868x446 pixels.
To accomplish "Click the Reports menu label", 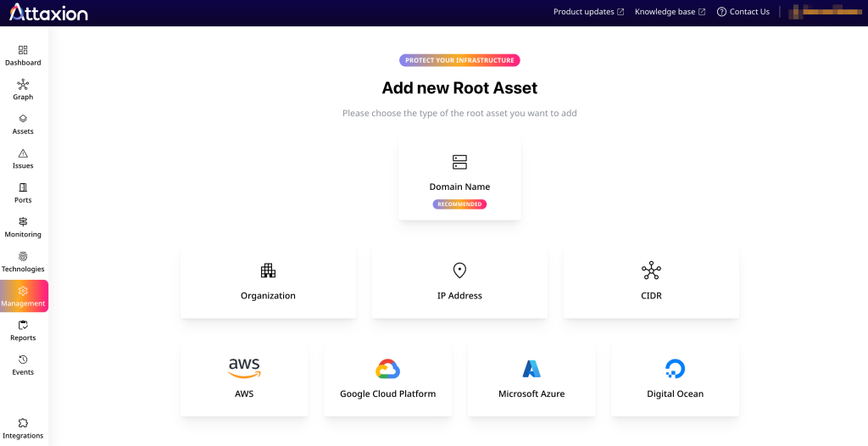I will (23, 338).
